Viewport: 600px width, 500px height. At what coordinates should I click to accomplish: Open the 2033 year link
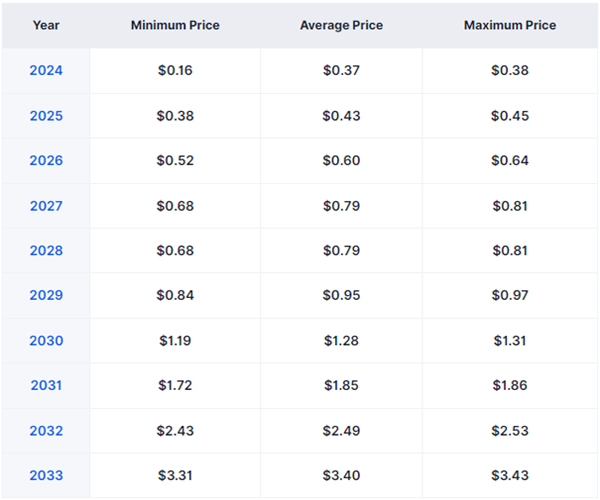coord(46,476)
